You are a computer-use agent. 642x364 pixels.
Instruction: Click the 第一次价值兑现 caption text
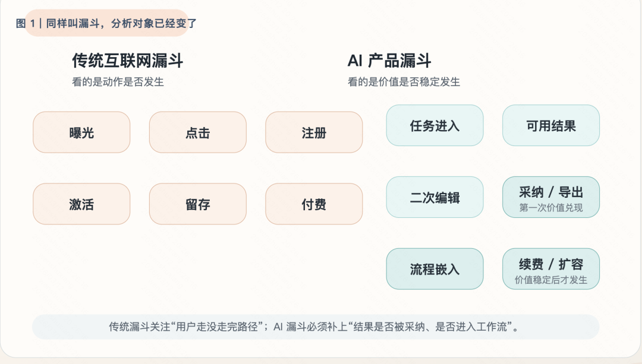(551, 208)
